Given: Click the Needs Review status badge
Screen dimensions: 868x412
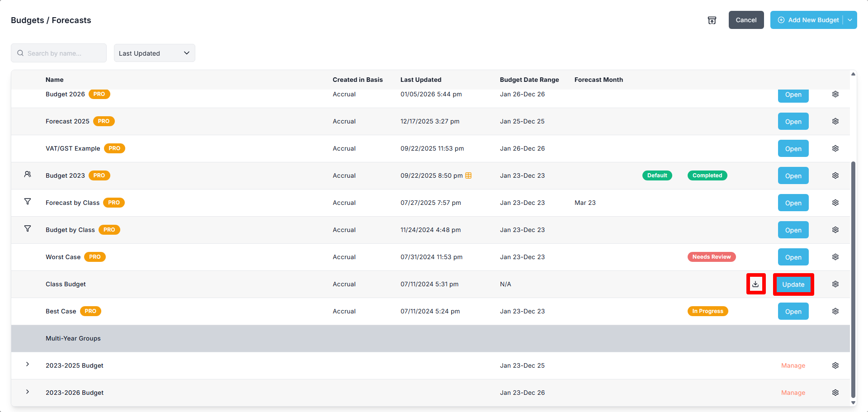Looking at the screenshot, I should pos(711,257).
